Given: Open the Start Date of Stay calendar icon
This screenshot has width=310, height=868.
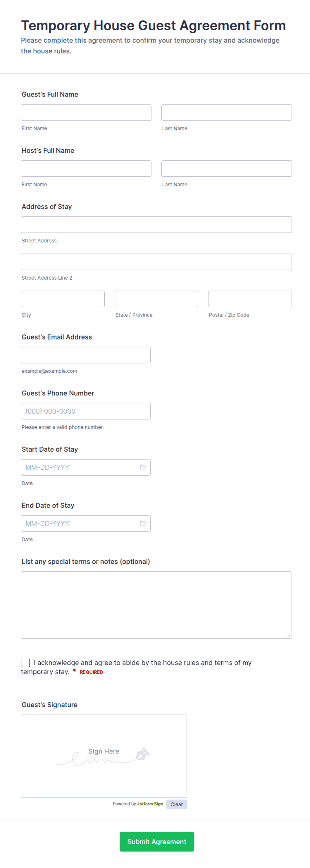Looking at the screenshot, I should (143, 467).
